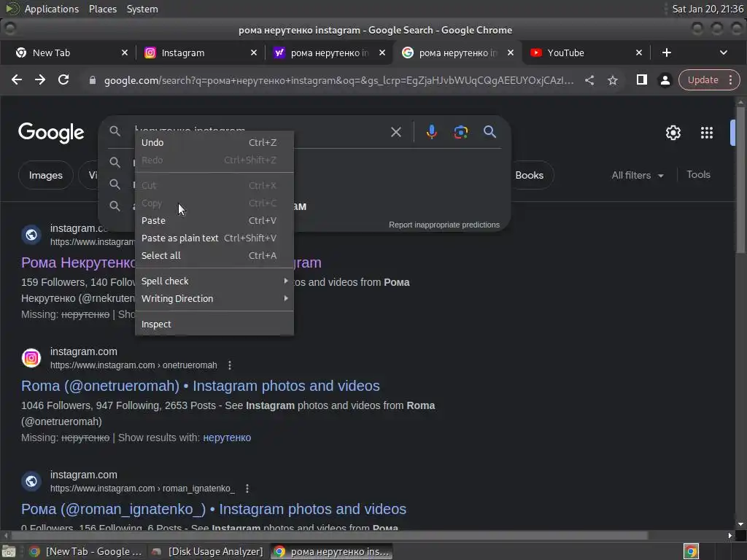
Task: Bookmark this page with the star icon
Action: coord(613,80)
